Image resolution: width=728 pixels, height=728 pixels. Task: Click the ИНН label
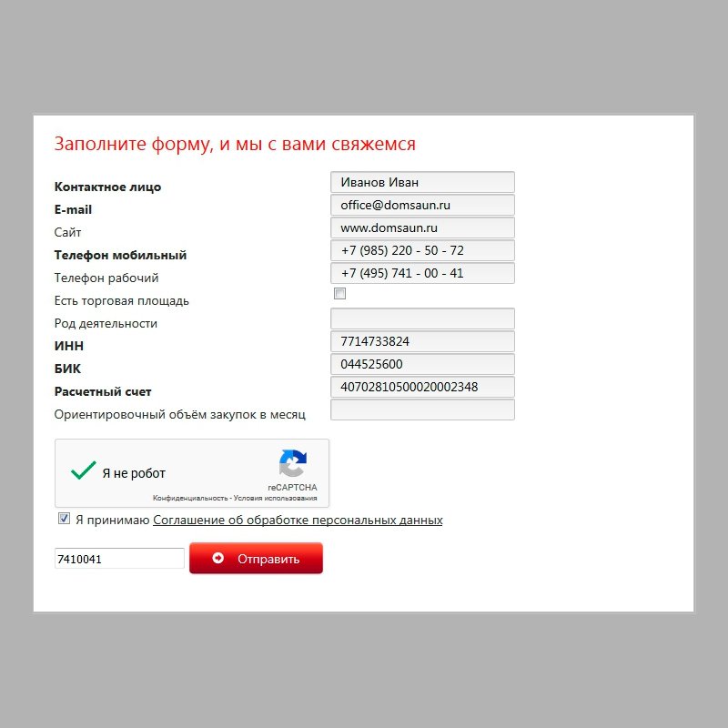pos(69,346)
